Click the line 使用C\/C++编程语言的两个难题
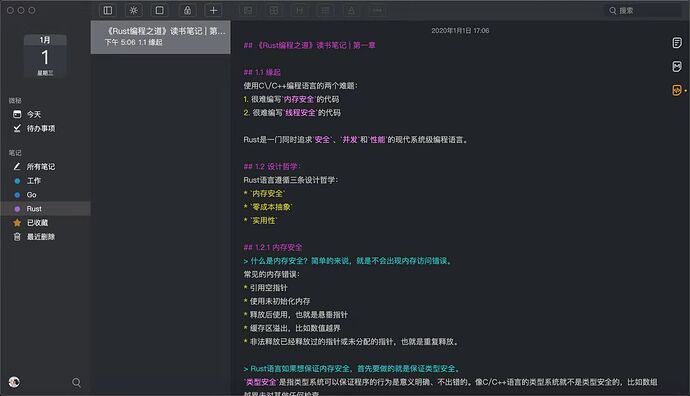The image size is (690, 396). (x=301, y=86)
